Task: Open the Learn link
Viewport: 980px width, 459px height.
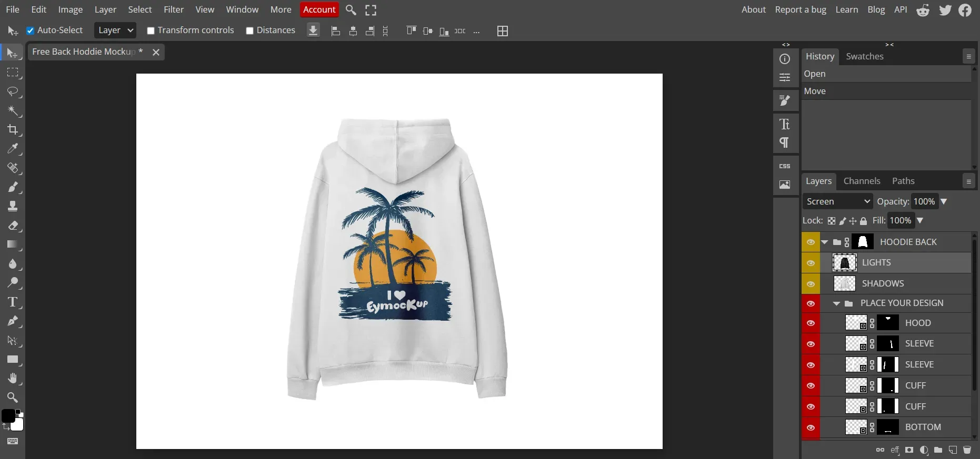Action: coord(846,9)
